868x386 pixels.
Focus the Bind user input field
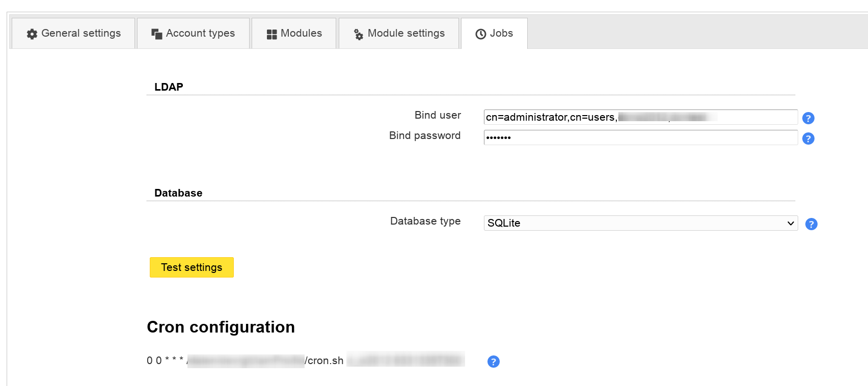(640, 117)
